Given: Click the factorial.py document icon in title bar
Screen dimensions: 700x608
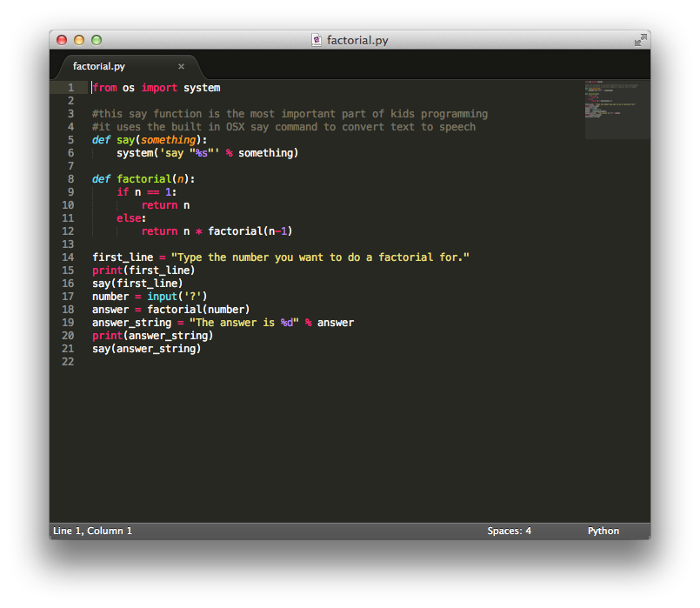Looking at the screenshot, I should coord(317,40).
